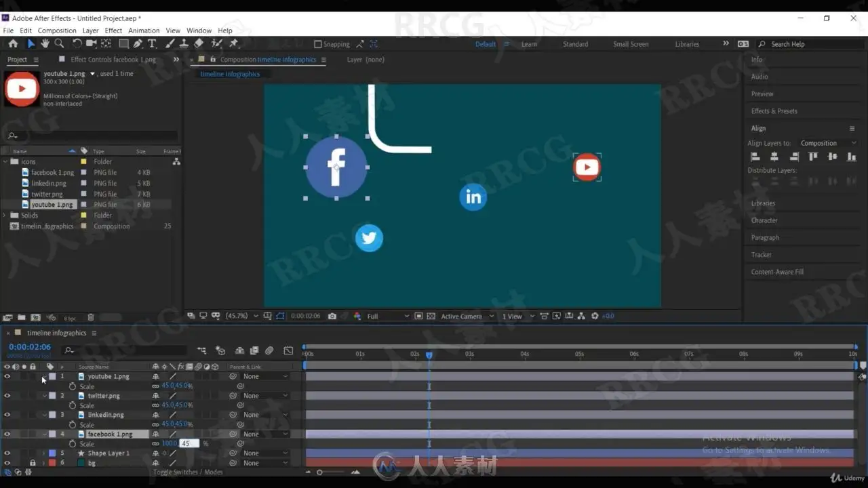Select the Eraser tool
The image size is (868, 488).
click(199, 43)
